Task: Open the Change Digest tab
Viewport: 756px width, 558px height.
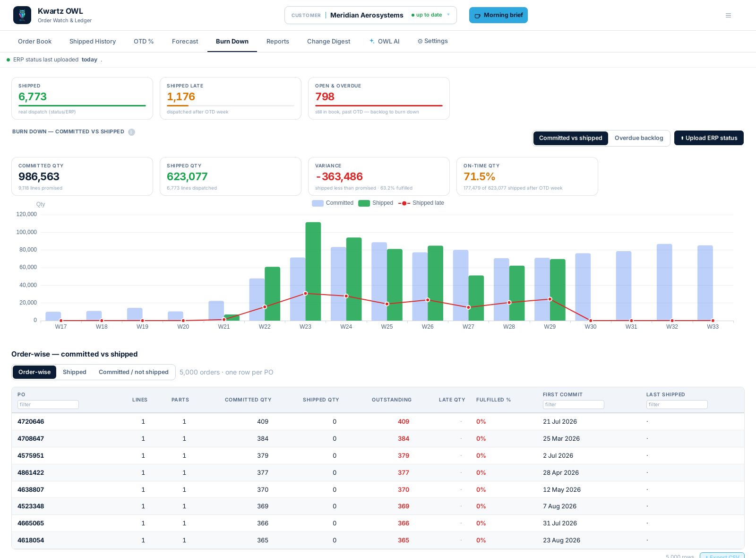Action: (328, 41)
